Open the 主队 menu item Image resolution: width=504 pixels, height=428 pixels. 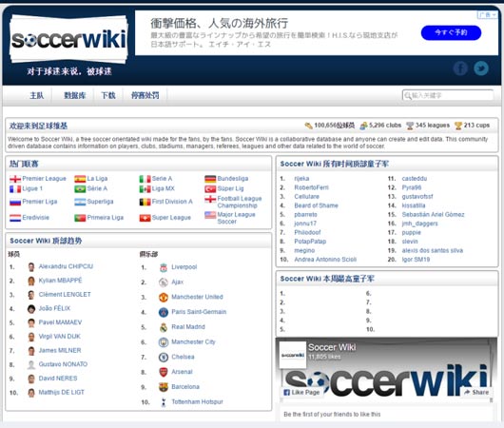(x=37, y=95)
